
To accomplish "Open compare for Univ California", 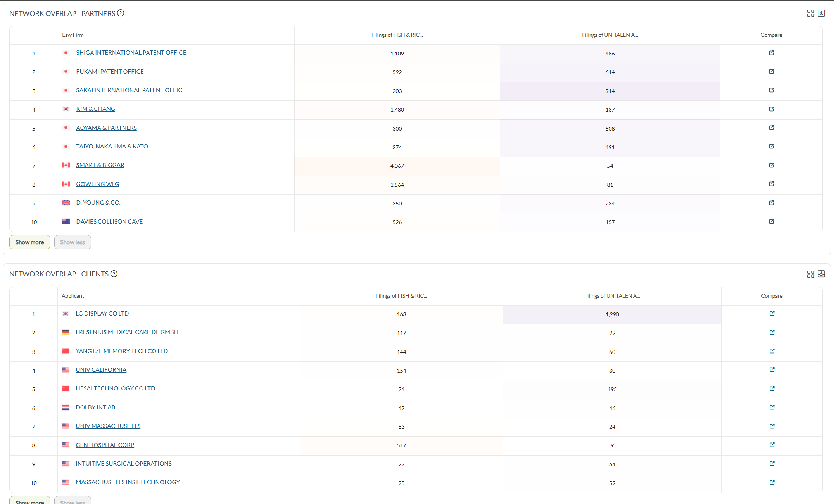I will (x=772, y=370).
